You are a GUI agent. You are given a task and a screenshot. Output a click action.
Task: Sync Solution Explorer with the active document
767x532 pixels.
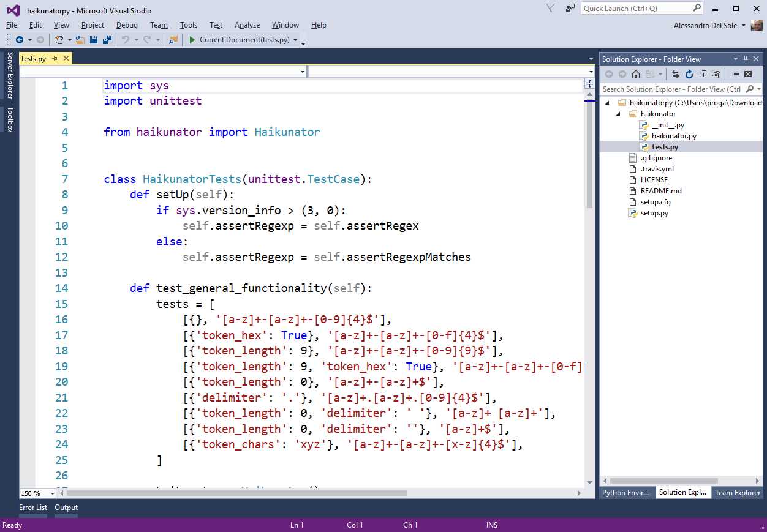pyautogui.click(x=676, y=73)
